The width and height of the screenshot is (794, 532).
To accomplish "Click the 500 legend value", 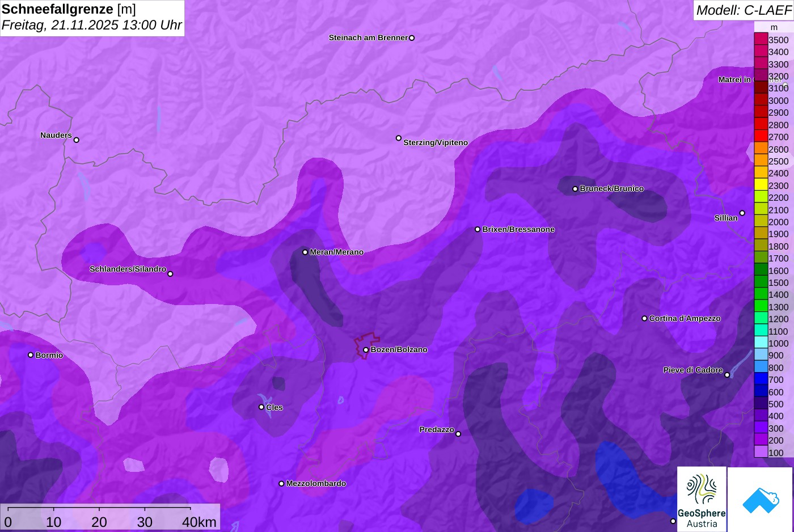I will pos(776,404).
